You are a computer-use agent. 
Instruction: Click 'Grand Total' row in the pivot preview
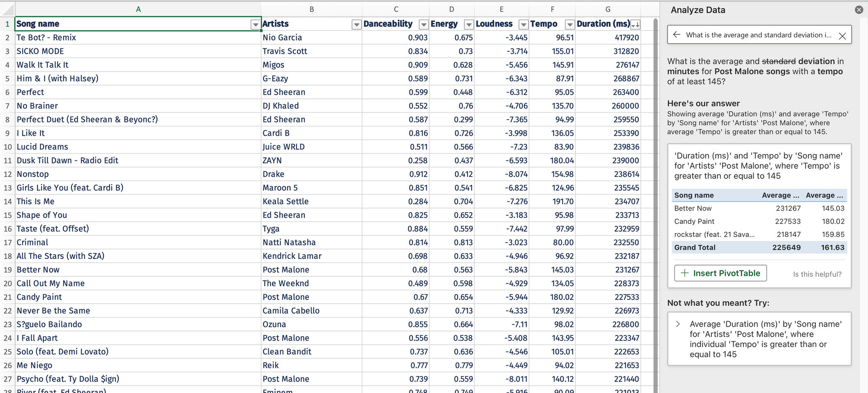click(x=759, y=247)
